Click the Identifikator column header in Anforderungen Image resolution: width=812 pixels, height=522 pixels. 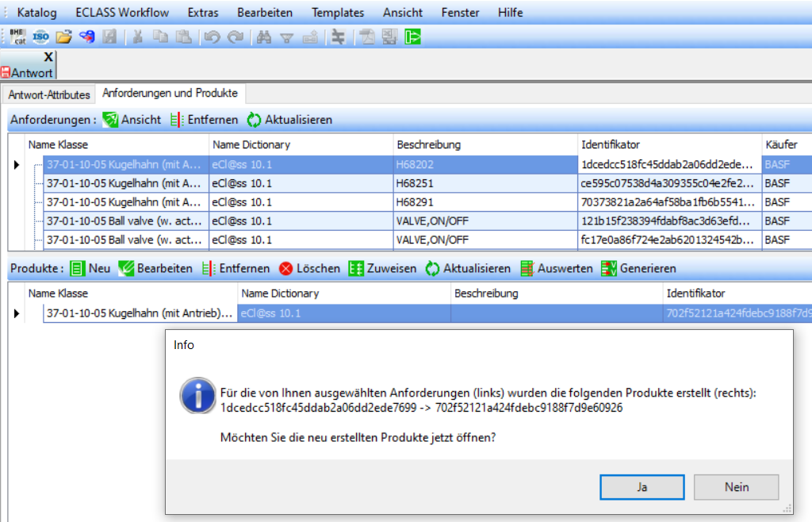(611, 144)
